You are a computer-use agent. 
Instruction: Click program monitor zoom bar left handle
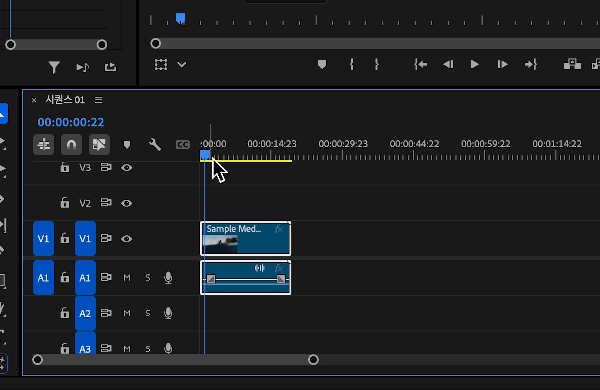pyautogui.click(x=155, y=43)
